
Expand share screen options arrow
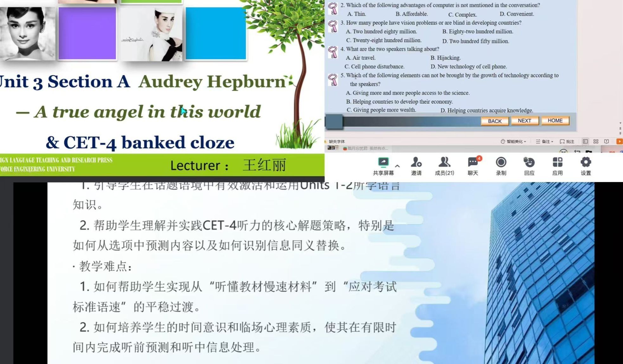click(x=397, y=166)
